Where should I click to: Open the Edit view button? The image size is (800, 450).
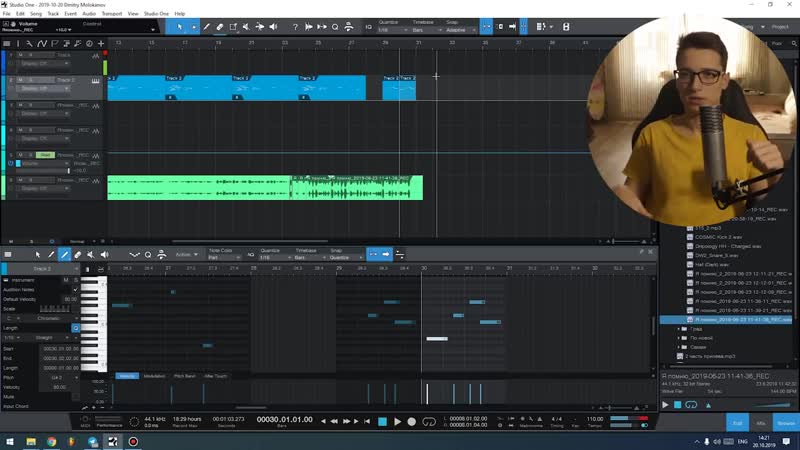737,423
